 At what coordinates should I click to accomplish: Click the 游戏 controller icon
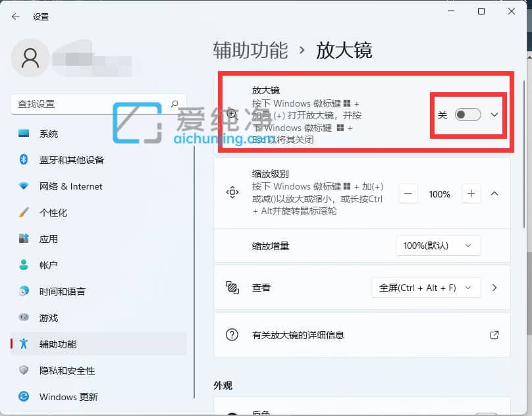pos(24,318)
